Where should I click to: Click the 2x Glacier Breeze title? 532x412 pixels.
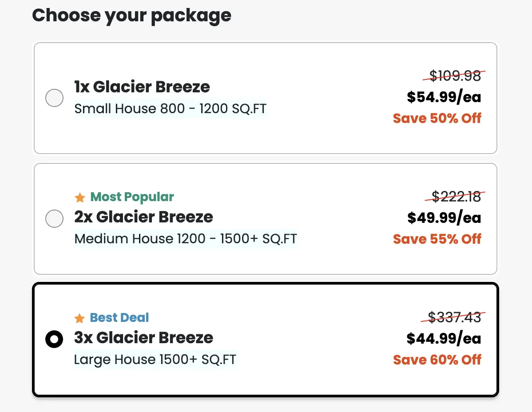click(143, 217)
